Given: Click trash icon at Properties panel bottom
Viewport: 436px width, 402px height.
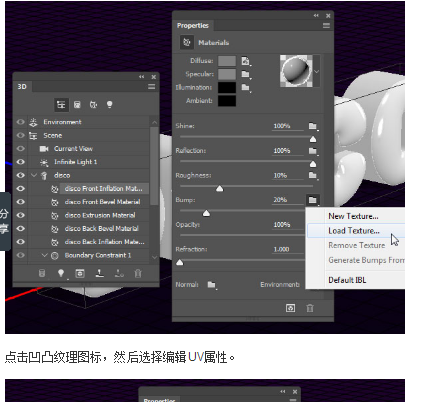Looking at the screenshot, I should pyautogui.click(x=310, y=308).
